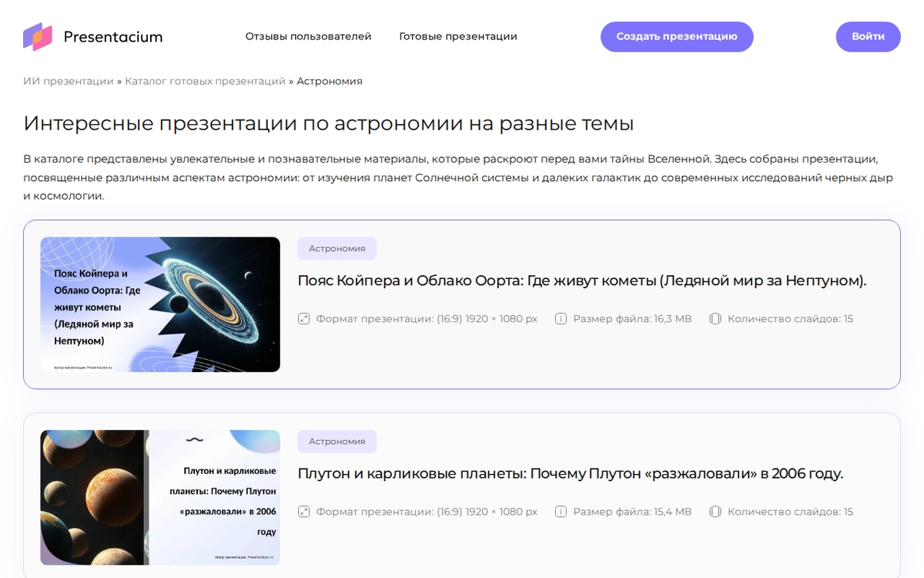Open the Пояс Койпера presentation thumbnail
This screenshot has height=578, width=924.
160,304
